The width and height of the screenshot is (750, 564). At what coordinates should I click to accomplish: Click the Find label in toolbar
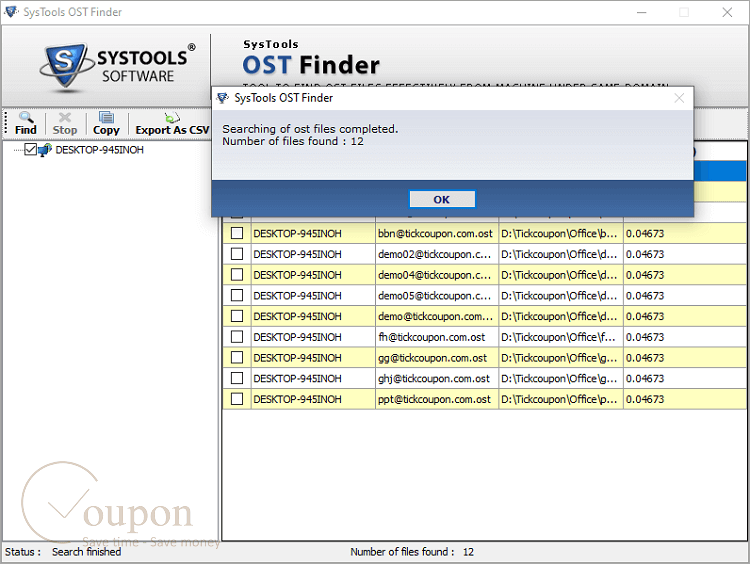26,130
